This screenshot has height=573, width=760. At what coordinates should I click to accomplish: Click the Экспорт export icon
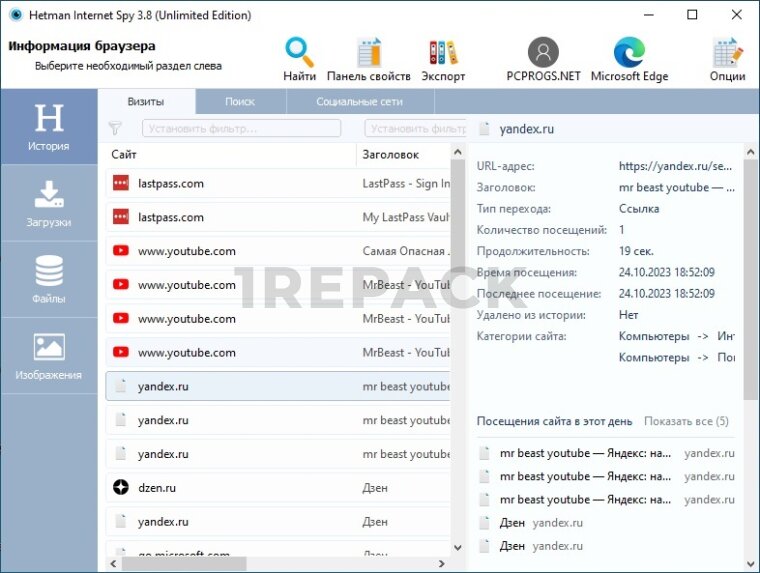443,54
